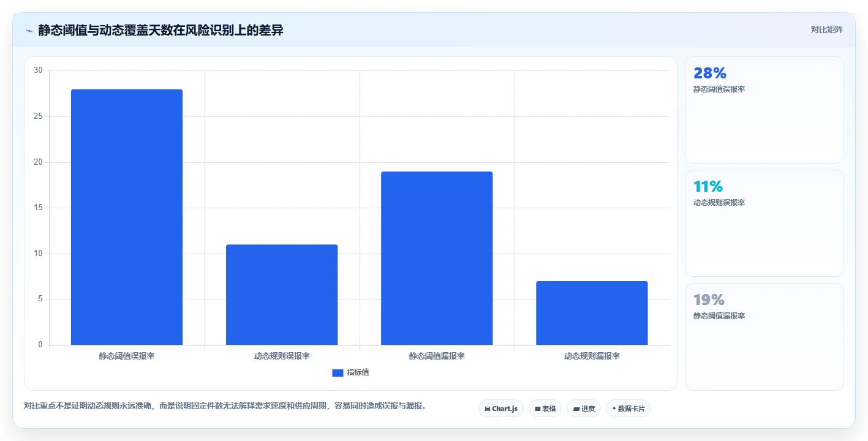868x441 pixels.
Task: Click the 指标值 legend label
Action: coord(358,372)
